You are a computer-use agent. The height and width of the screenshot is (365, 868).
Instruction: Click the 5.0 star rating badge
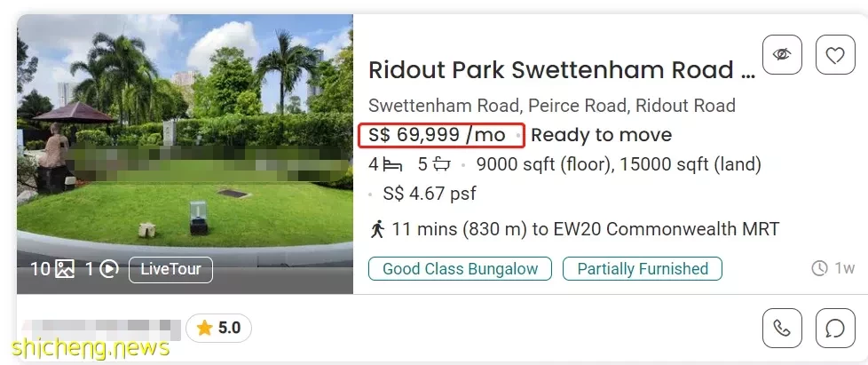(x=218, y=329)
